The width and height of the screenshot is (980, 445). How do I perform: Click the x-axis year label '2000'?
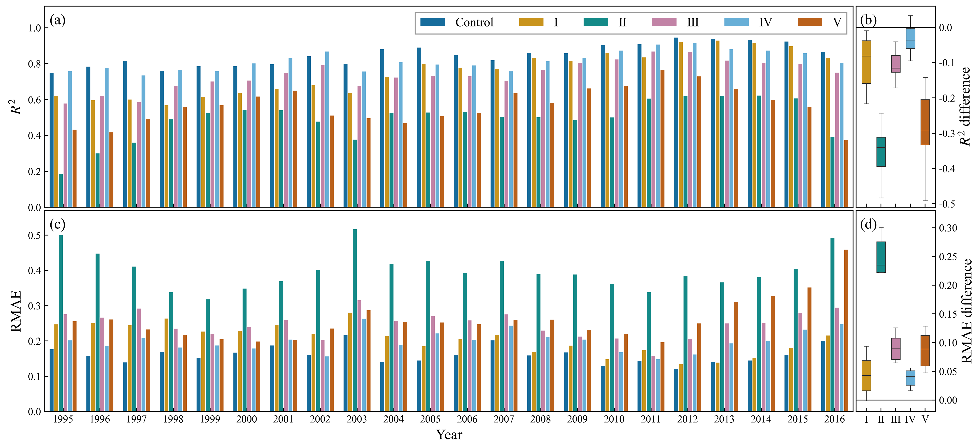point(247,419)
